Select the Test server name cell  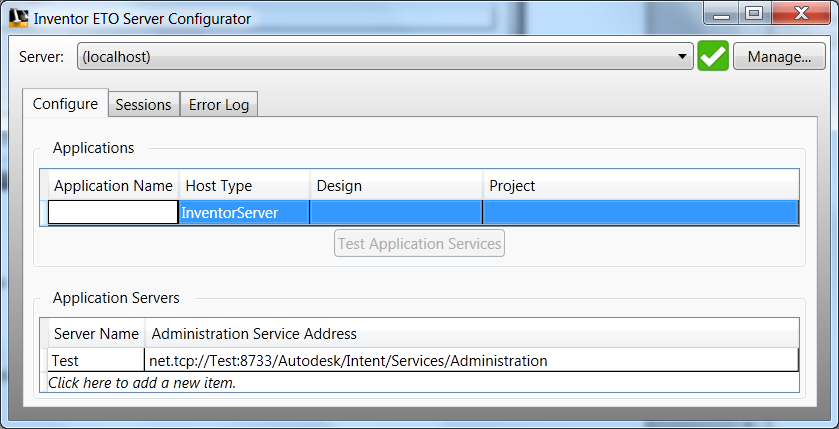(96, 360)
